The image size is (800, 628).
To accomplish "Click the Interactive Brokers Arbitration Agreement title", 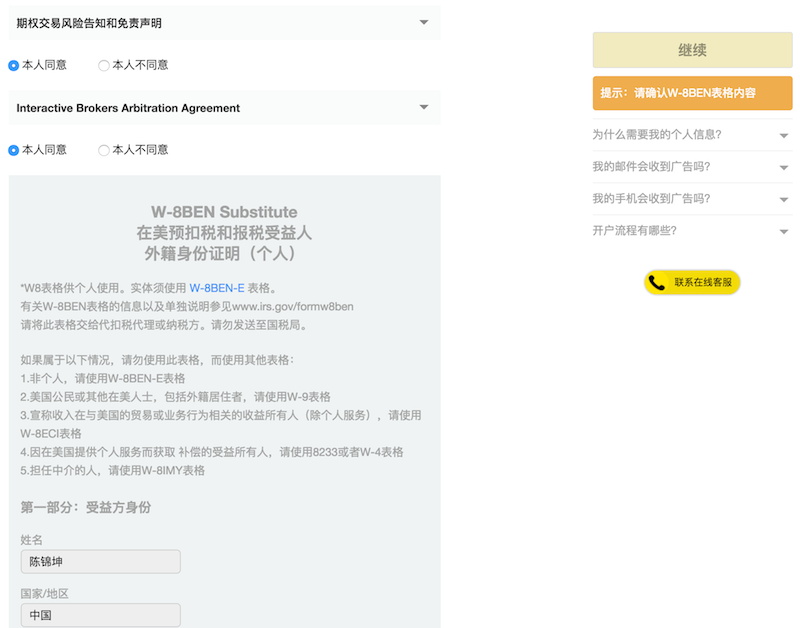I will (128, 108).
